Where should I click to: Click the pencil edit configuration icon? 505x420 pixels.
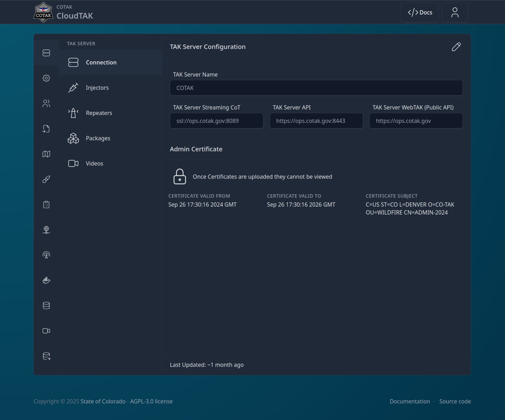tap(456, 47)
